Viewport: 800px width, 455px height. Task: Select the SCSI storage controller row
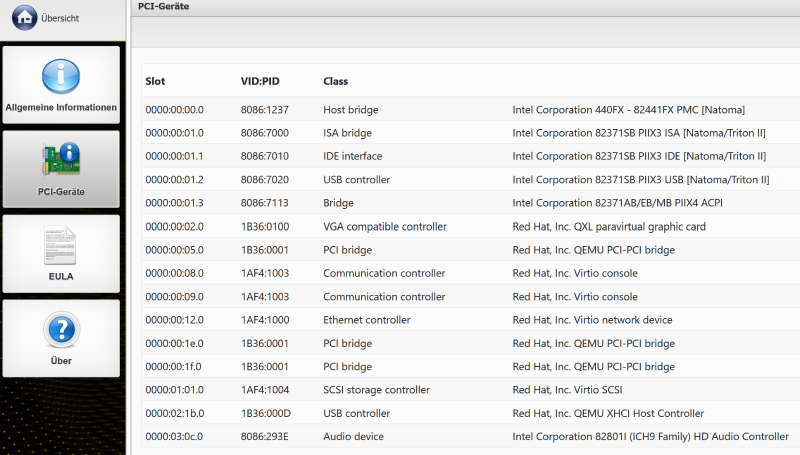(x=376, y=390)
